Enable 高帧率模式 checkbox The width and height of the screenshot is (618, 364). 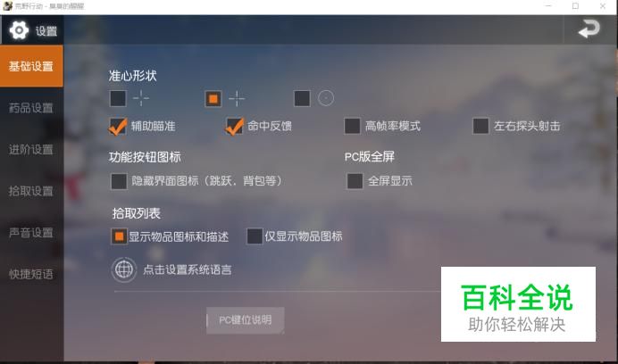pos(353,126)
